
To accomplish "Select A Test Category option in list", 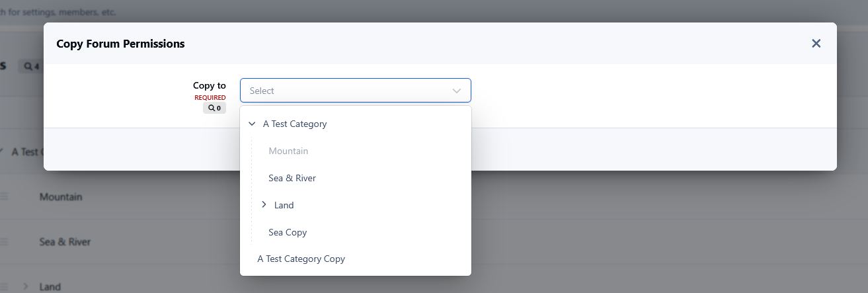I will pyautogui.click(x=295, y=124).
